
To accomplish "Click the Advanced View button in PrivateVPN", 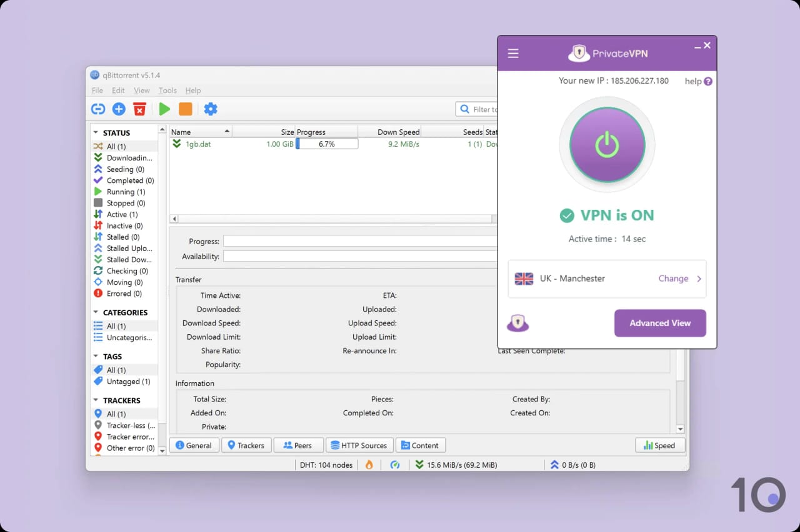I will pyautogui.click(x=660, y=323).
